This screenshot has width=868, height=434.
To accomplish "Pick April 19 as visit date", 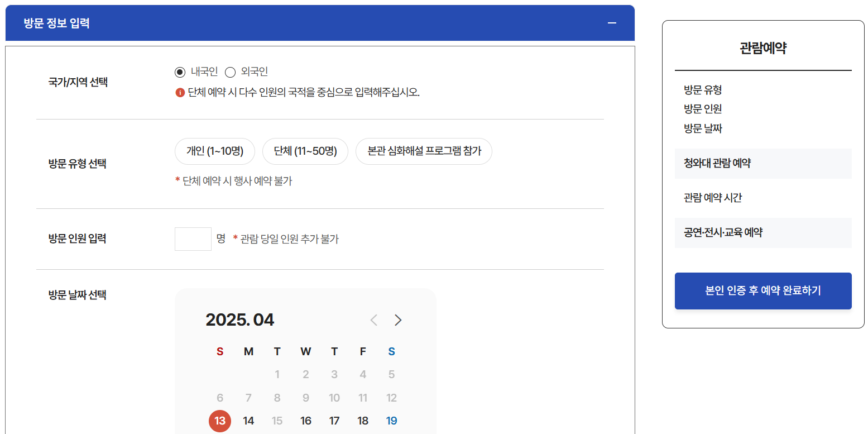I will click(391, 421).
